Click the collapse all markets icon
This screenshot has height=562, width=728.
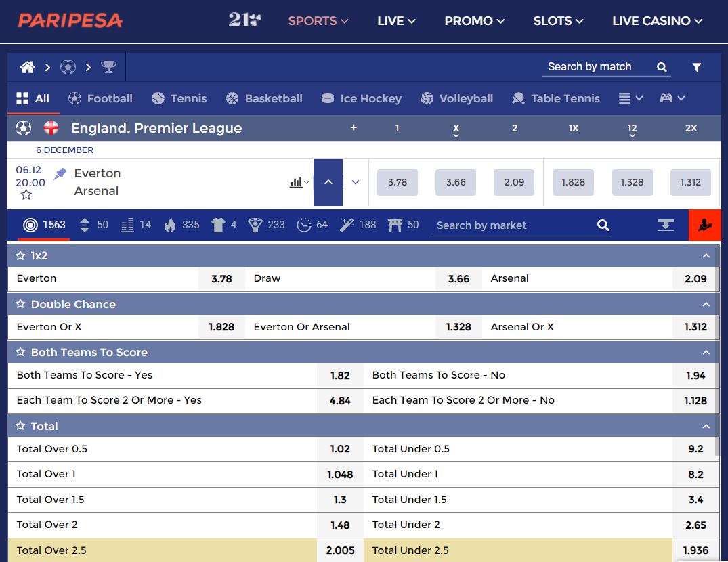point(665,225)
